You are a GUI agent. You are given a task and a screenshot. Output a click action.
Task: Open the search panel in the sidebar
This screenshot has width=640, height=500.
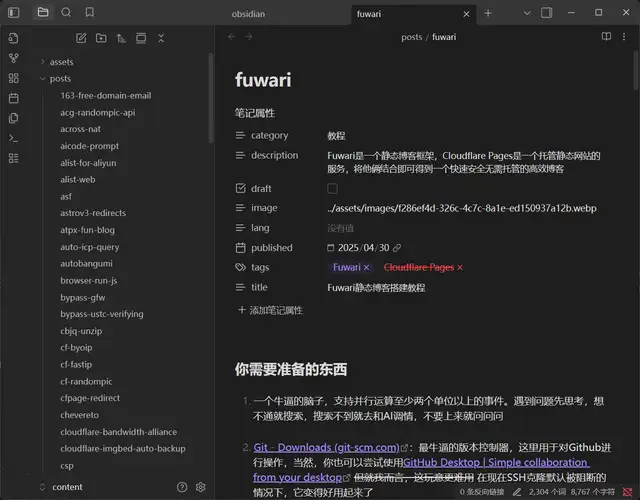(x=66, y=13)
